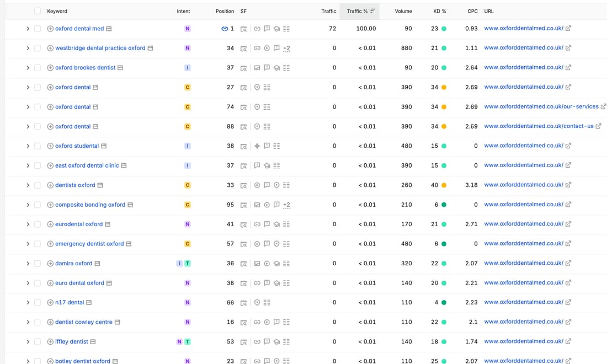The width and height of the screenshot is (607, 364).
Task: Add 'westbridge dental practice oxford' keyword via plus icon
Action: tap(50, 49)
